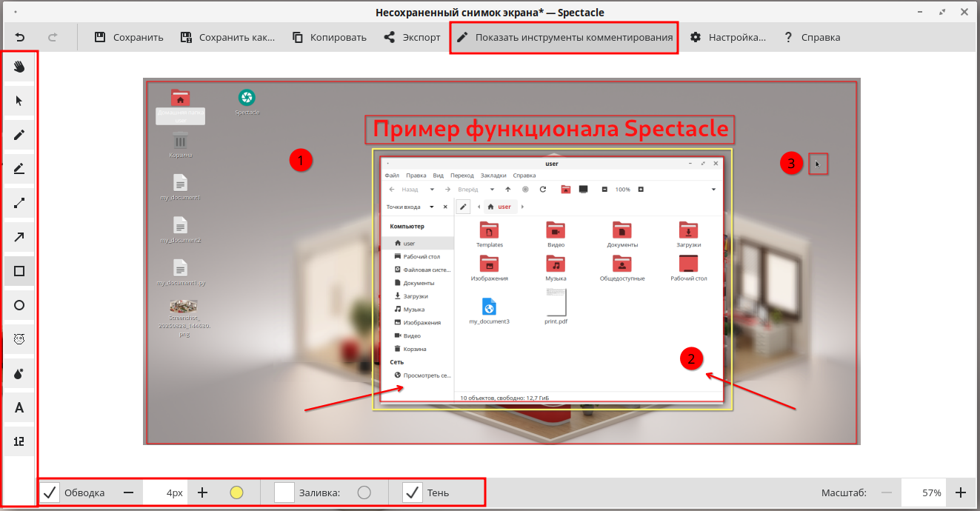Activate the rectangle shape tool
Viewport: 980px width, 511px height.
[x=19, y=271]
